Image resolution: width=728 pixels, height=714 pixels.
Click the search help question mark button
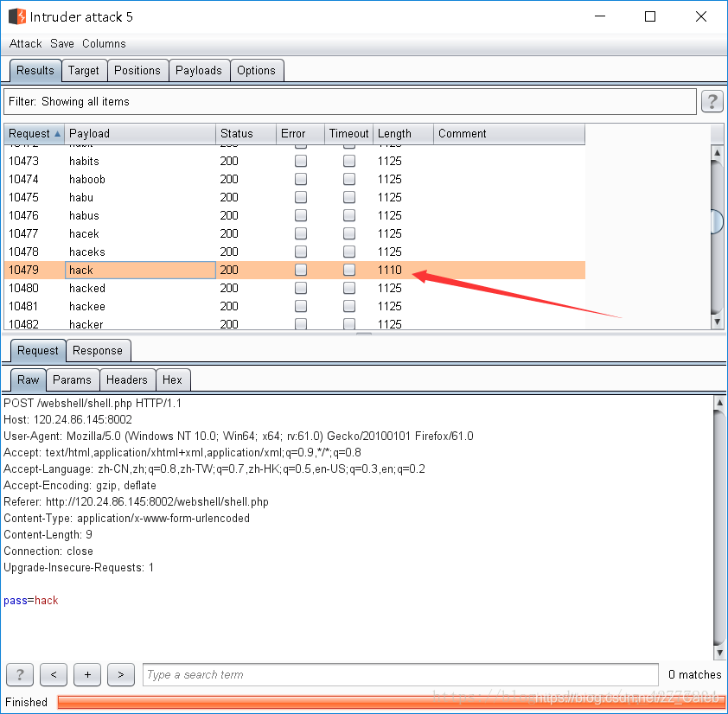coord(20,674)
